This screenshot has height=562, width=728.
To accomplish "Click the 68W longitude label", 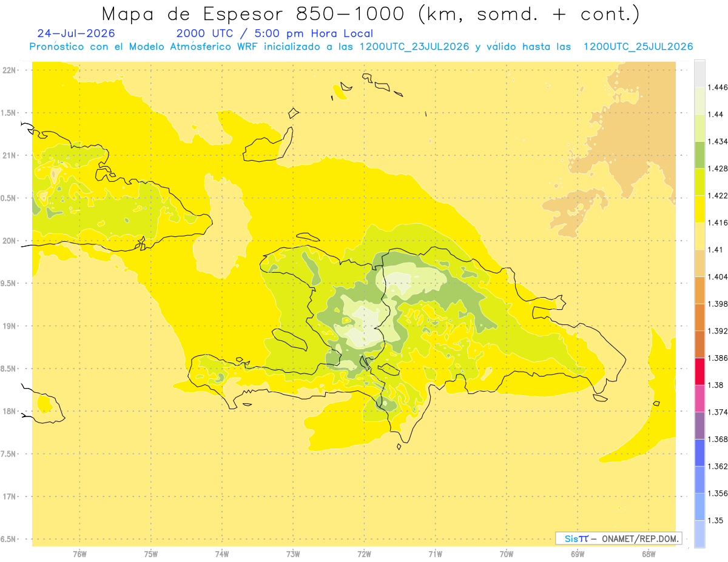I will [649, 554].
